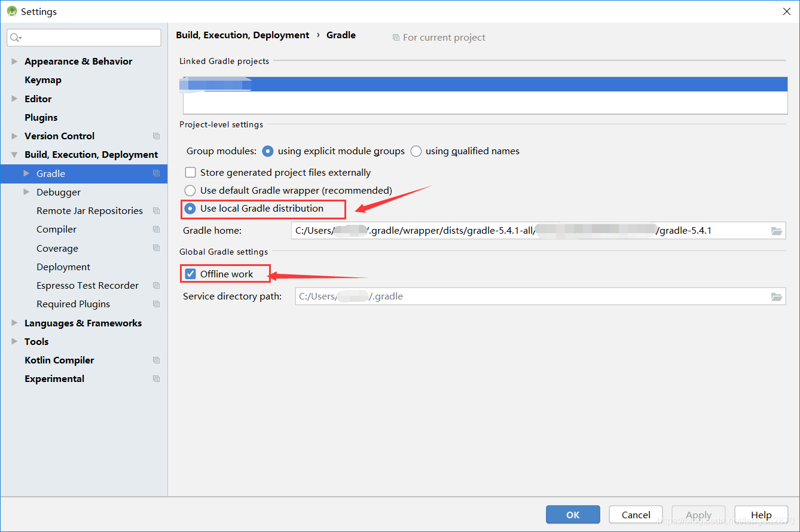The height and width of the screenshot is (532, 800).
Task: Toggle the Offline work checkbox
Action: [191, 274]
